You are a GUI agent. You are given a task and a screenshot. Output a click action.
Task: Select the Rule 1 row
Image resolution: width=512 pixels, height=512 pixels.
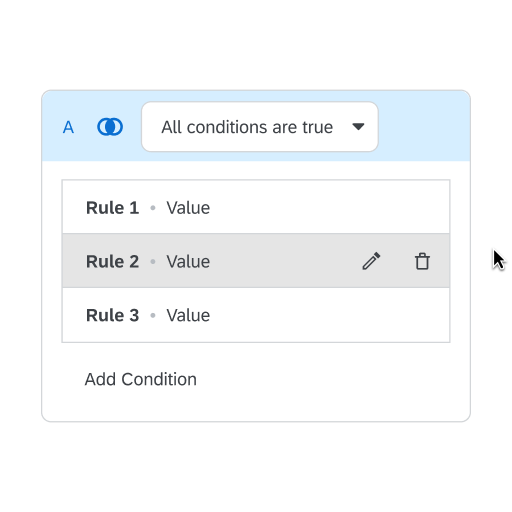click(256, 207)
